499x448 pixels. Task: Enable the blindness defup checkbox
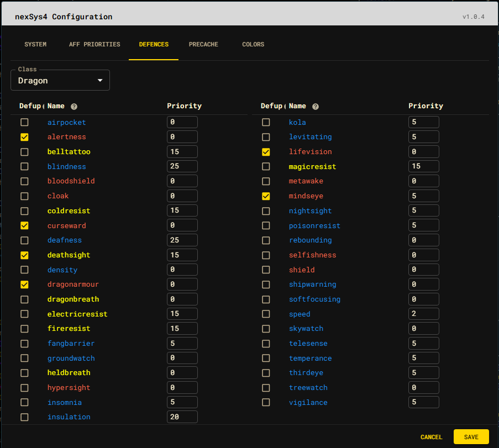coord(24,166)
